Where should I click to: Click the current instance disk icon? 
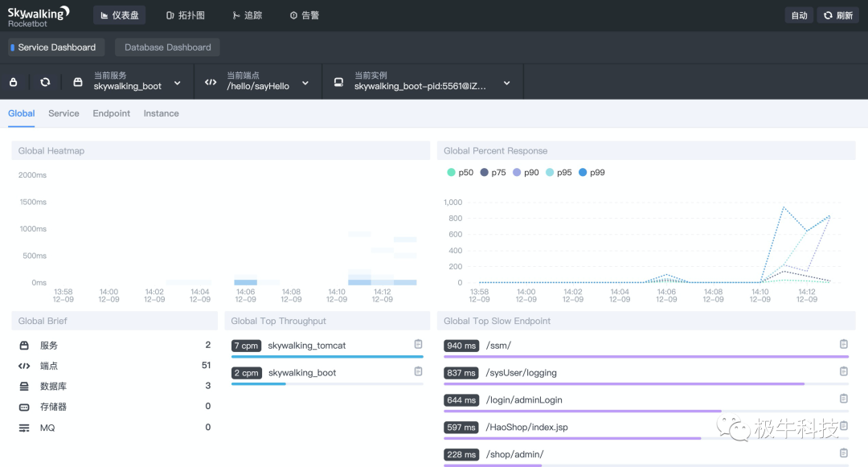(x=339, y=82)
